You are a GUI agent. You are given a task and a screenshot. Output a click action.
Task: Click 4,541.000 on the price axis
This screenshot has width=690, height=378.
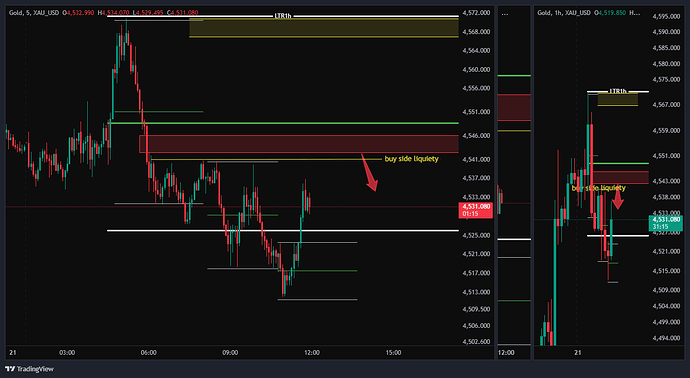pos(476,160)
